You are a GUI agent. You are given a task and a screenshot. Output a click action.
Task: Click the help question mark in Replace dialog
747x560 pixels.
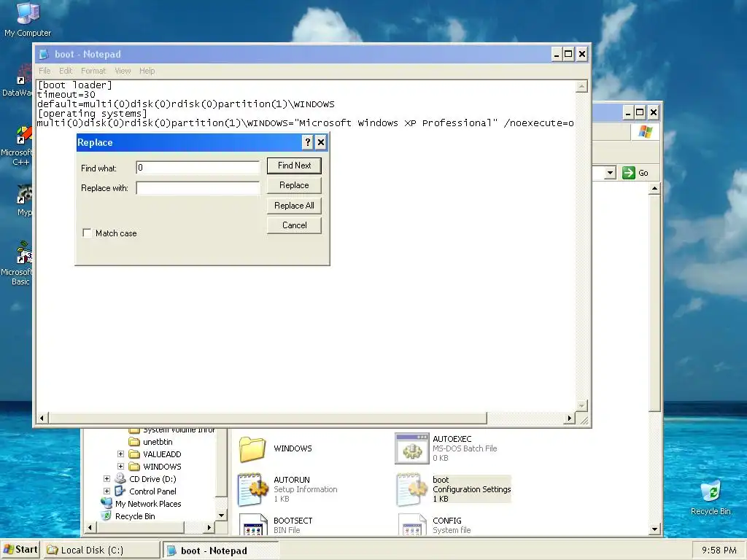tap(307, 142)
